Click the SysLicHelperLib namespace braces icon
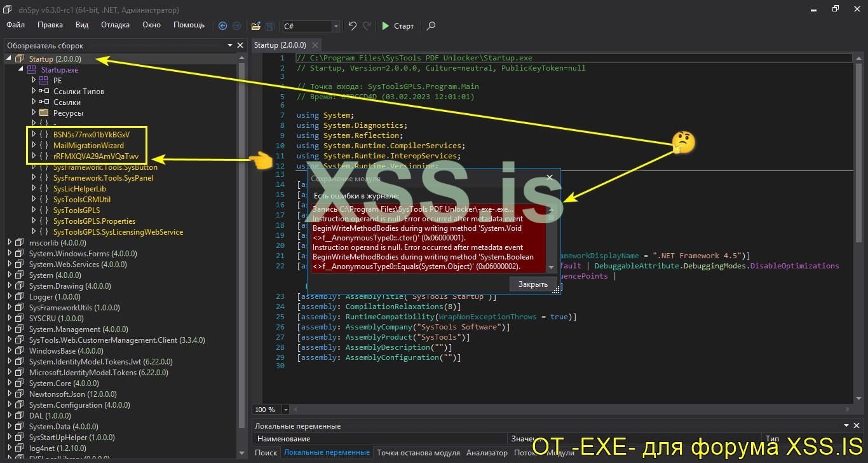Image resolution: width=868 pixels, height=463 pixels. pos(43,189)
